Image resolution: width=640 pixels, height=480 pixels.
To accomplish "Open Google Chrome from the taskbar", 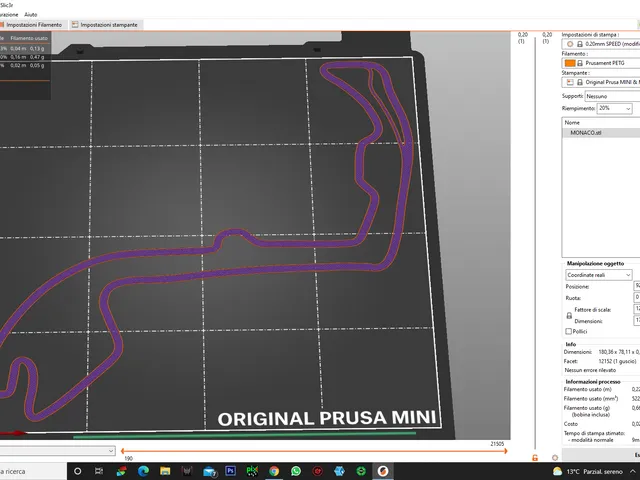I will [274, 471].
